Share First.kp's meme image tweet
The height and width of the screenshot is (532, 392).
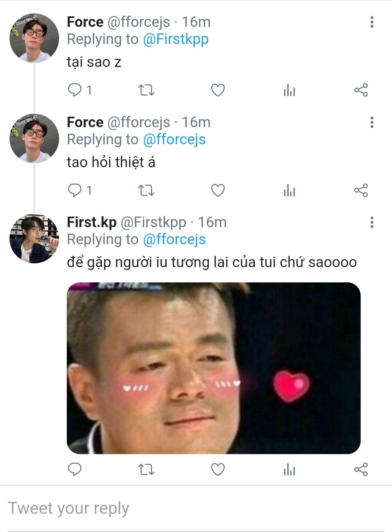(361, 469)
